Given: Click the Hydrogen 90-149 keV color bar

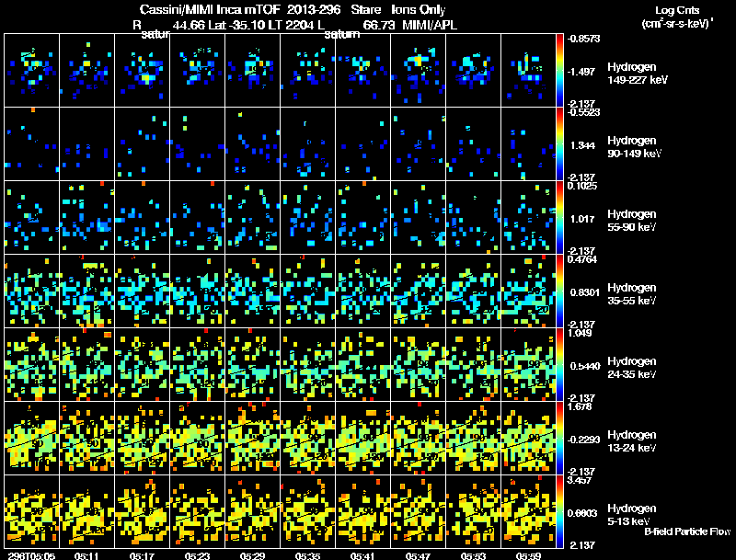Looking at the screenshot, I should click(559, 144).
